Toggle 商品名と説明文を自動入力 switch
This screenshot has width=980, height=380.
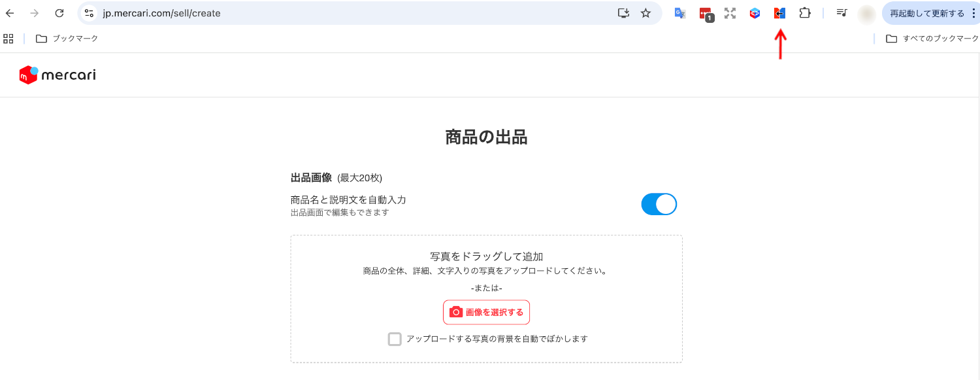click(659, 204)
